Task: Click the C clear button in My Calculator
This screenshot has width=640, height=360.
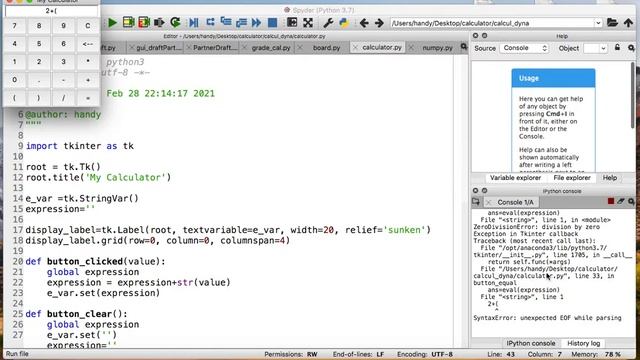Action: (x=88, y=26)
